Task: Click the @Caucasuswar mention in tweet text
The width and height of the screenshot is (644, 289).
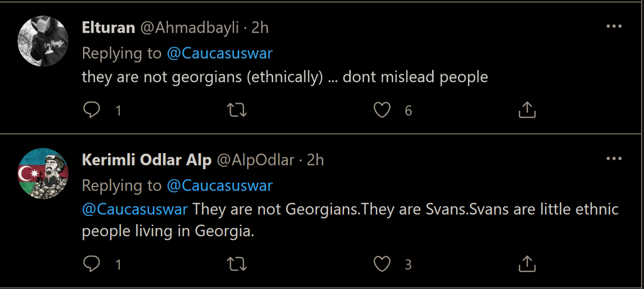Action: (x=135, y=209)
